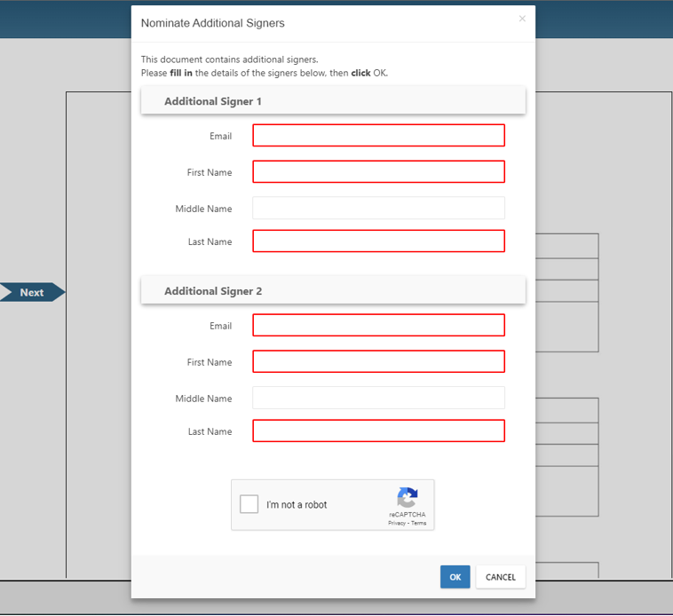
Task: Click the I'm not a robot label text
Action: (297, 505)
